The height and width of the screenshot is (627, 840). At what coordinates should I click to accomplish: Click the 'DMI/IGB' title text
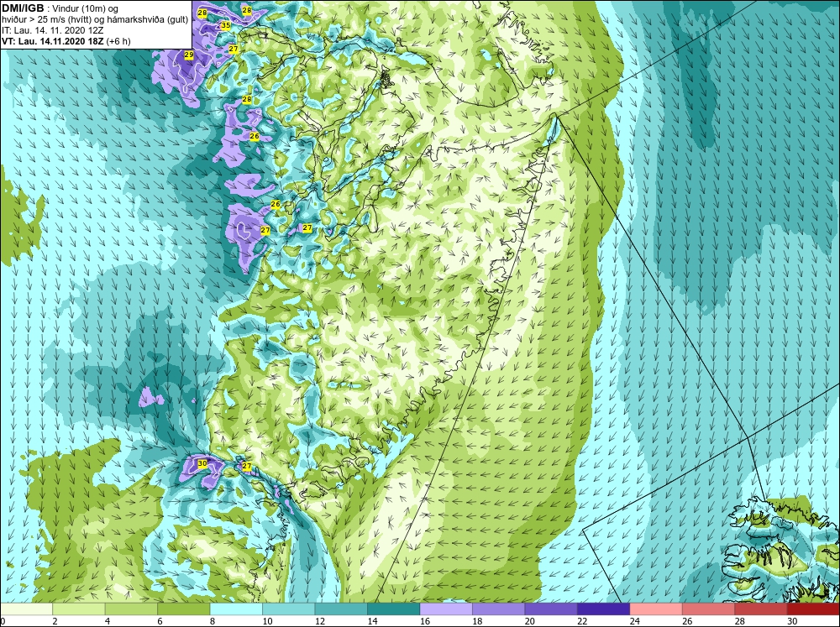(x=23, y=8)
